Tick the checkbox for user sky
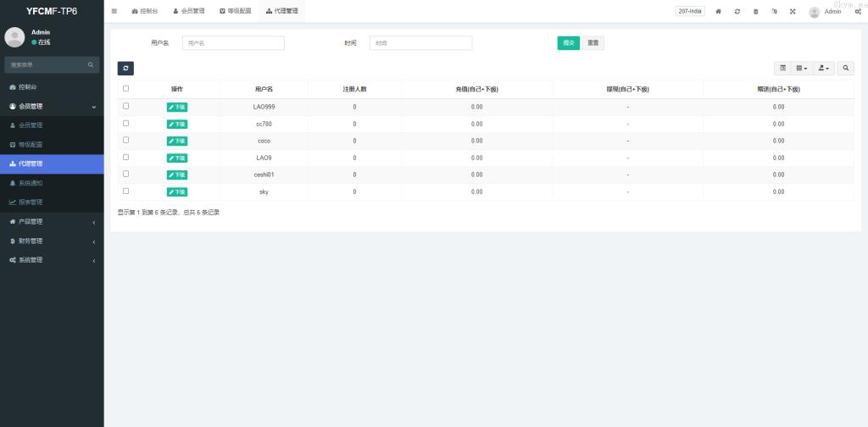The height and width of the screenshot is (427, 868). [x=126, y=191]
